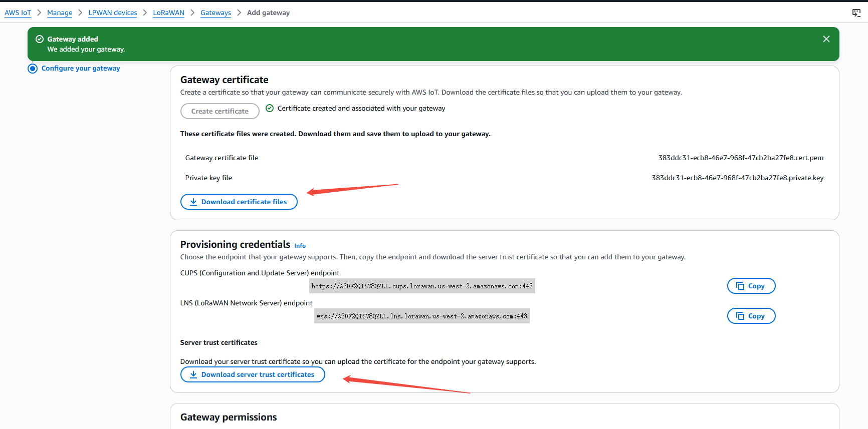Select the Configure your gateway step radio
The width and height of the screenshot is (868, 429).
point(33,69)
